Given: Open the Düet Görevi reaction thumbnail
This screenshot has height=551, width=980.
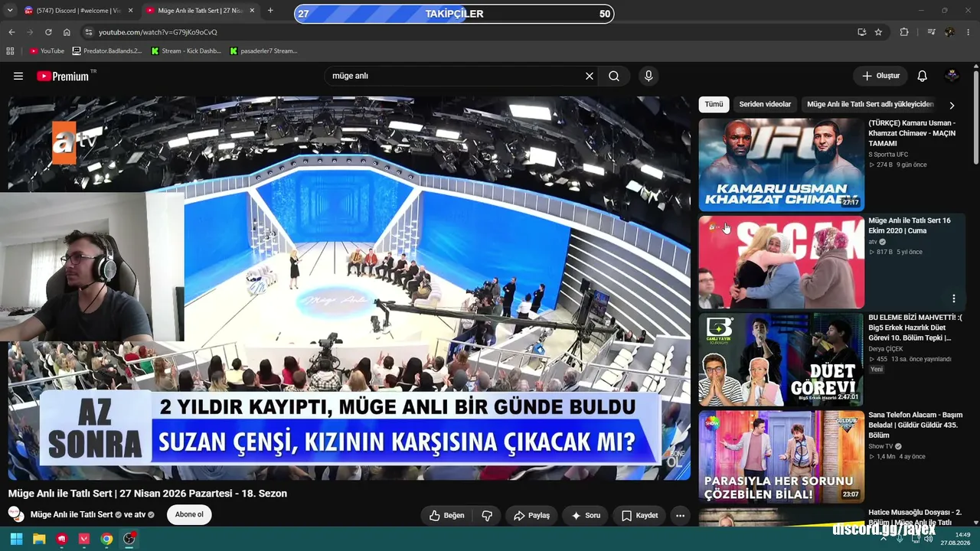Looking at the screenshot, I should [781, 360].
